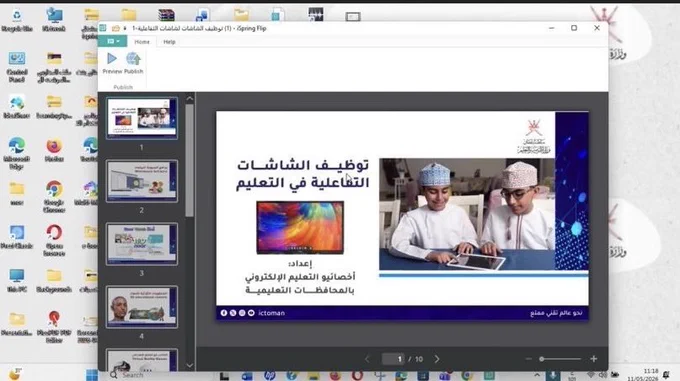Switch to the Home ribbon tab
The image size is (680, 381).
click(x=142, y=42)
